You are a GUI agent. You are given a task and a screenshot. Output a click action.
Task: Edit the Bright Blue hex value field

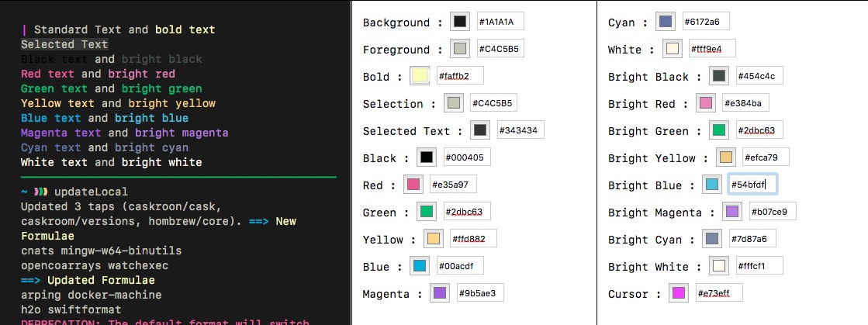[752, 185]
